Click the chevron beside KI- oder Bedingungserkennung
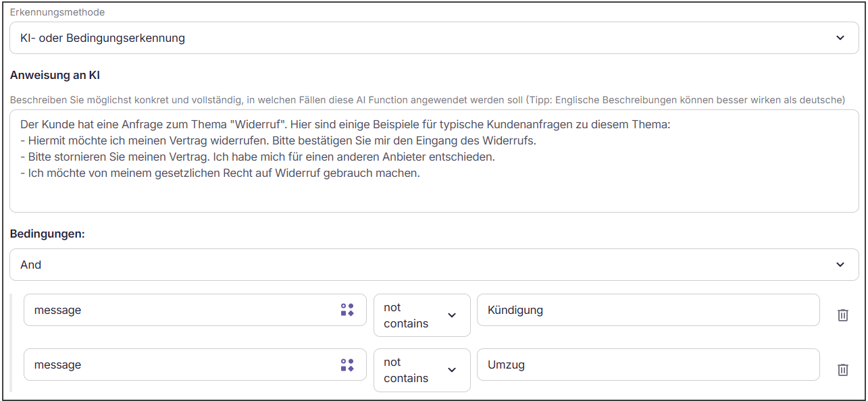Viewport: 868px width, 401px height. point(840,38)
